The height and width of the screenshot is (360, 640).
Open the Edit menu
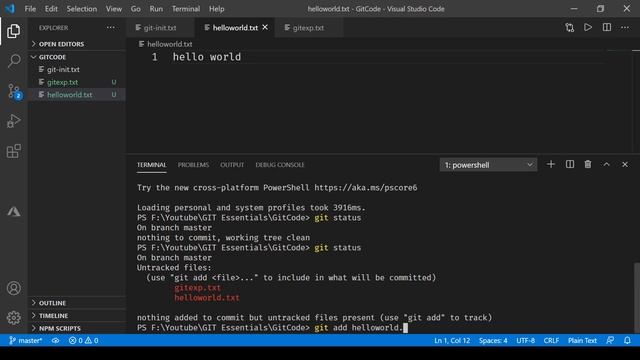coord(51,9)
